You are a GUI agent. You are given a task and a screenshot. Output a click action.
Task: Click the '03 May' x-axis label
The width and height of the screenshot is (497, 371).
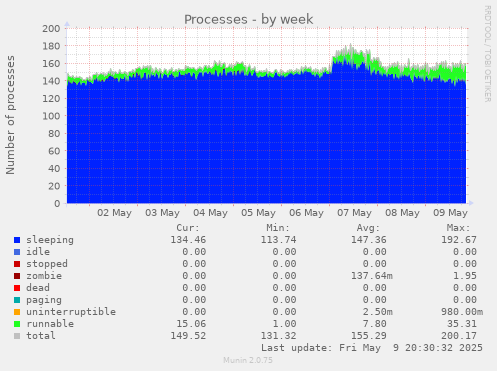click(x=162, y=213)
